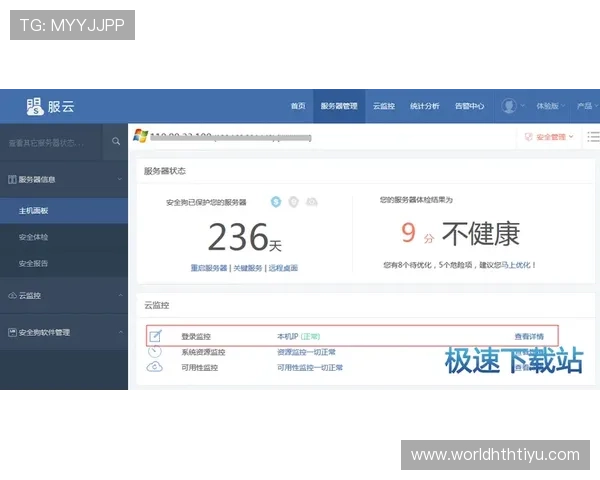
Task: Click the grey middle shield icon
Action: click(x=293, y=201)
